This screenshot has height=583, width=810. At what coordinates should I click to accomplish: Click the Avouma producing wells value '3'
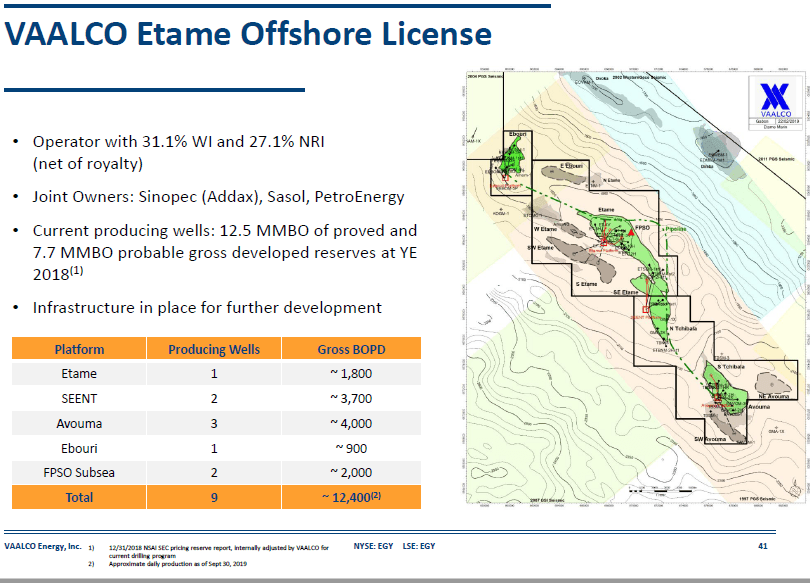[214, 423]
